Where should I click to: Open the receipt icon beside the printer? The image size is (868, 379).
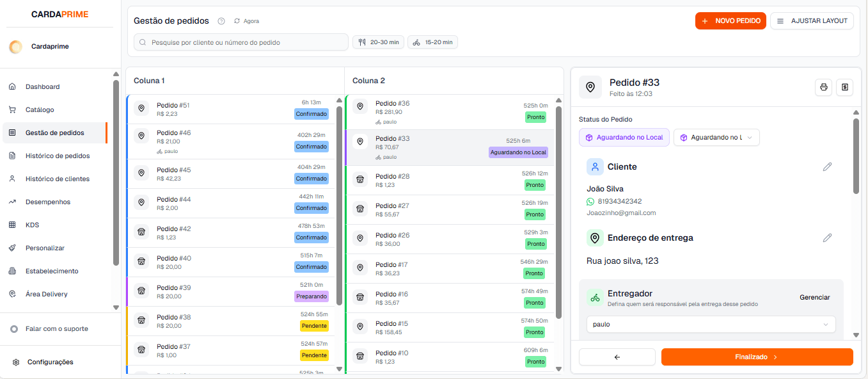(844, 87)
